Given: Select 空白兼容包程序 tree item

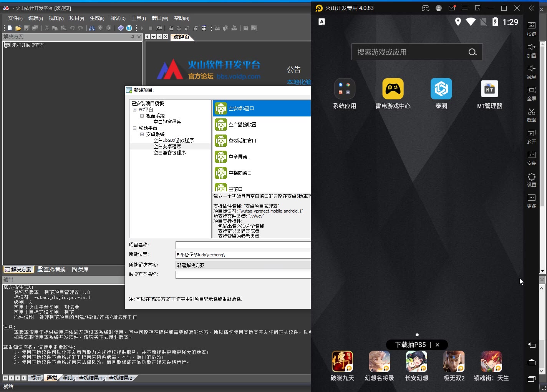Looking at the screenshot, I should click(x=169, y=153).
